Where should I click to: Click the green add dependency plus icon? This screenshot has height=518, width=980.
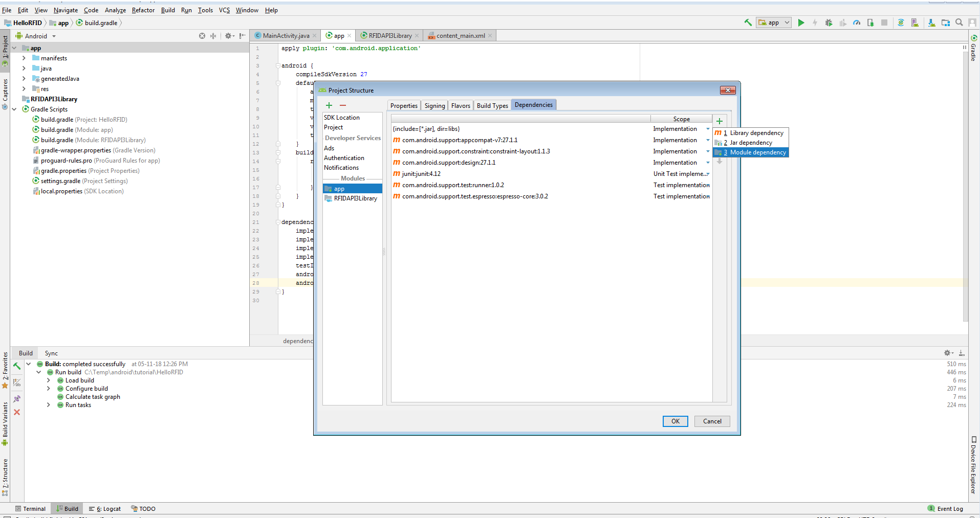pyautogui.click(x=719, y=121)
